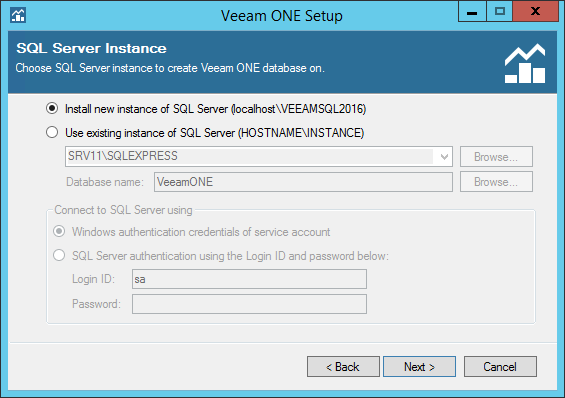Click the Password input field

coord(249,304)
